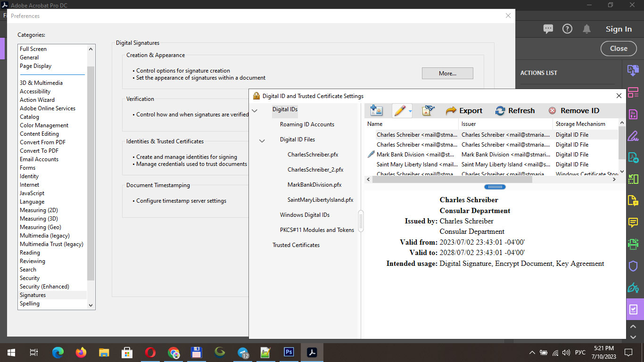Open the pencil icon's dropdown arrow

point(410,111)
